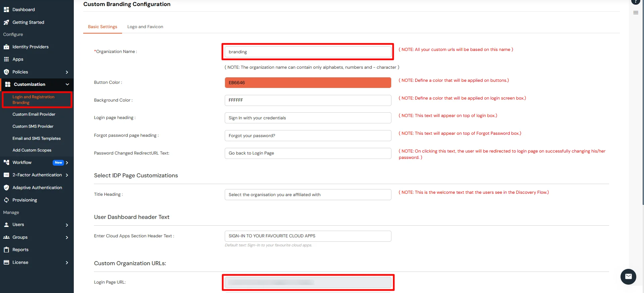Expand the Workflow submenu arrow
644x293 pixels.
coord(67,163)
